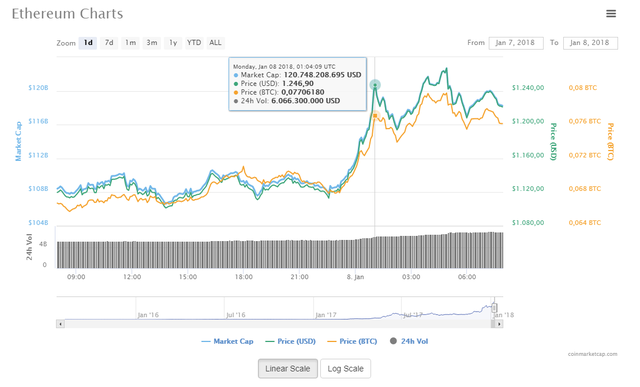Switch to Log Scale
Screen dimensions: 640x387
(345, 369)
